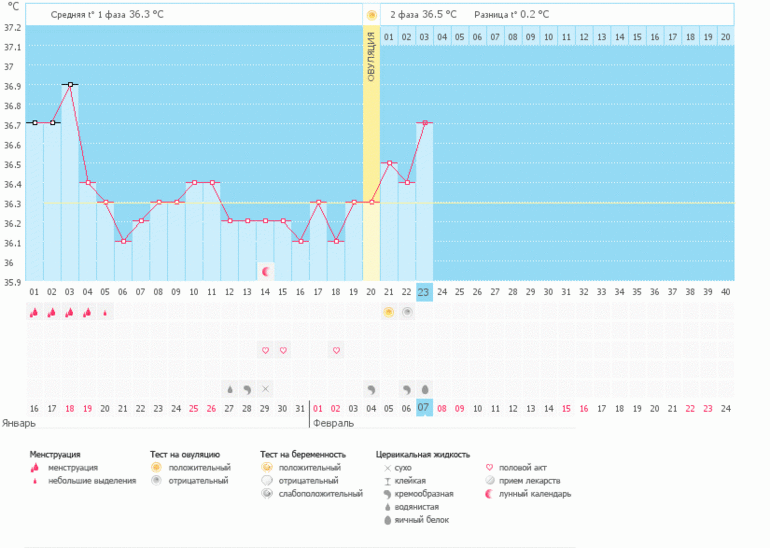
Task: Click the Тест на овуляцию legend heading
Action: [185, 454]
